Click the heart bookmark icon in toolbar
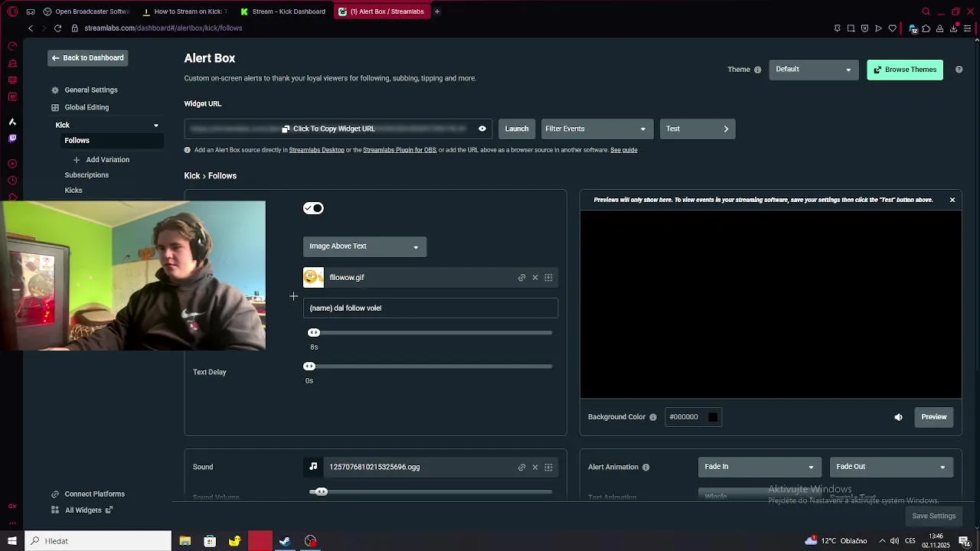The height and width of the screenshot is (551, 980). click(892, 28)
